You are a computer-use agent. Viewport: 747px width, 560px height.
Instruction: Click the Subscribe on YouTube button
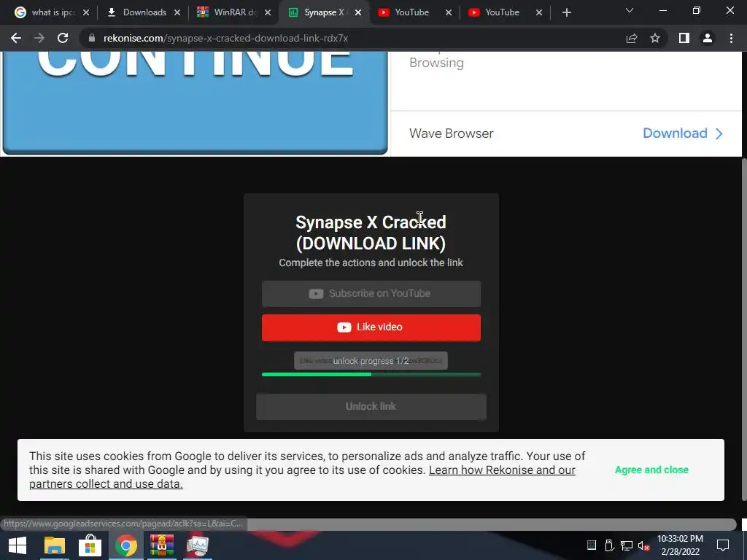(x=371, y=294)
